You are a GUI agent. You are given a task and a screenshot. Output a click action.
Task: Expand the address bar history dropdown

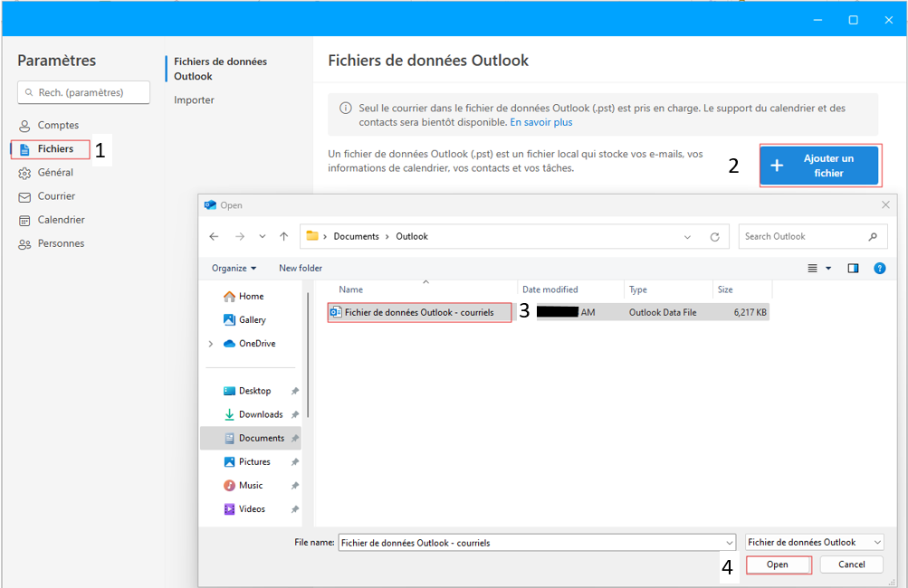(687, 237)
